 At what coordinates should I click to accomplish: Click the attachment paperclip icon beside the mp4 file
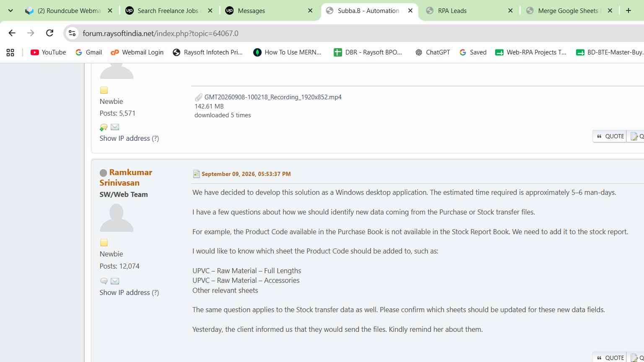tap(198, 97)
